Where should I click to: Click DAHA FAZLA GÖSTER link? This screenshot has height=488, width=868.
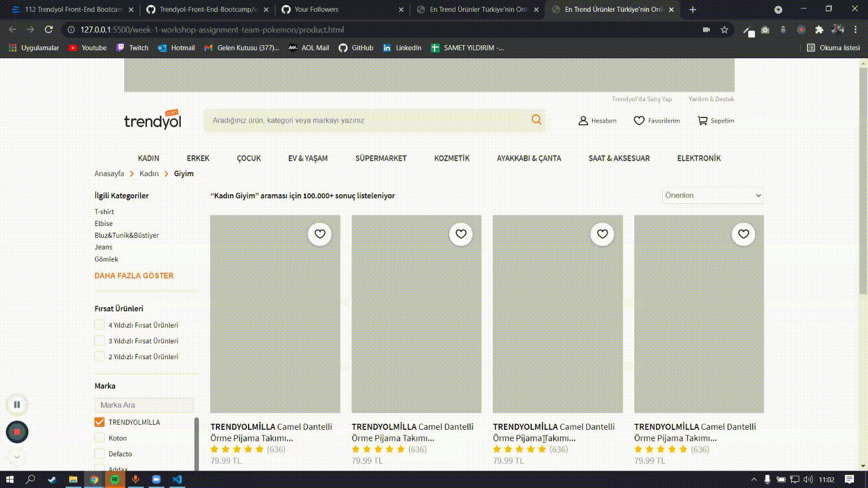[x=134, y=276]
